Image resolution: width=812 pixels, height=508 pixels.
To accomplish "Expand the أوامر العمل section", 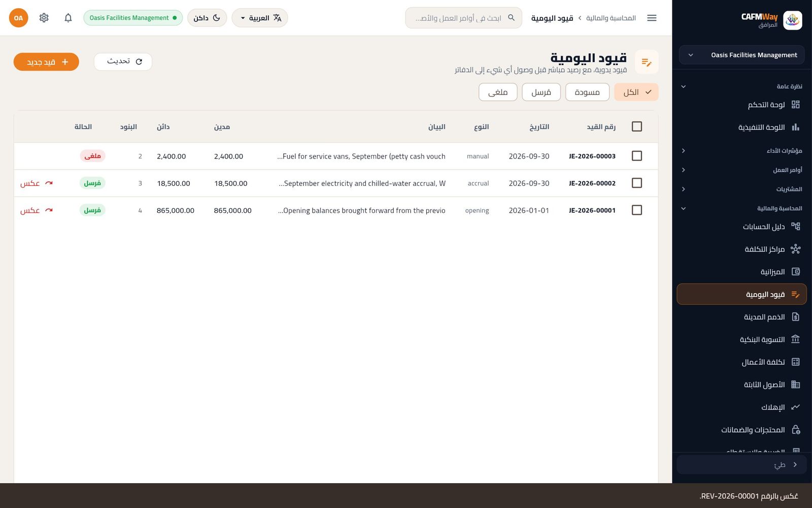I will pyautogui.click(x=741, y=170).
